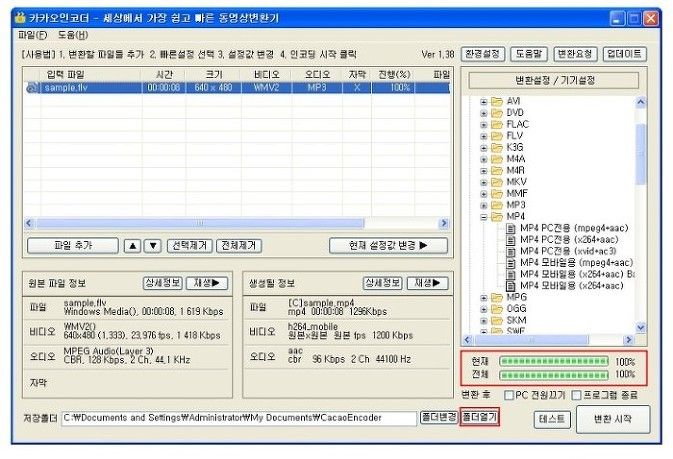Click 재생▶ in the 원본 파일 정보 panel
Screen dimensions: 673x459
click(207, 283)
